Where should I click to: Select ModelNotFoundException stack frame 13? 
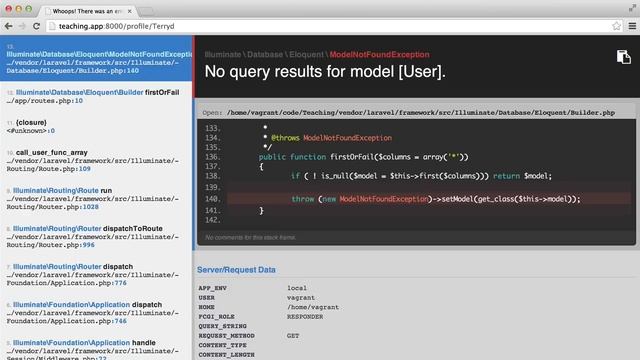[x=96, y=58]
